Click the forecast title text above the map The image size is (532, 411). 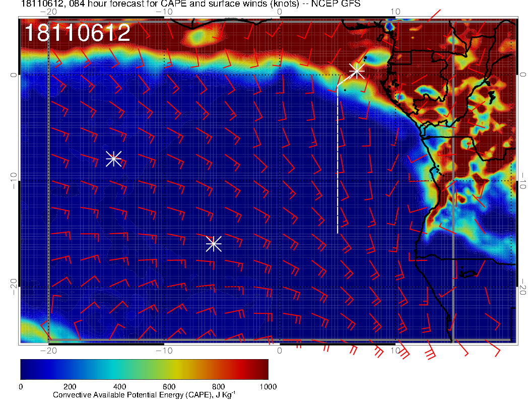coord(190,5)
